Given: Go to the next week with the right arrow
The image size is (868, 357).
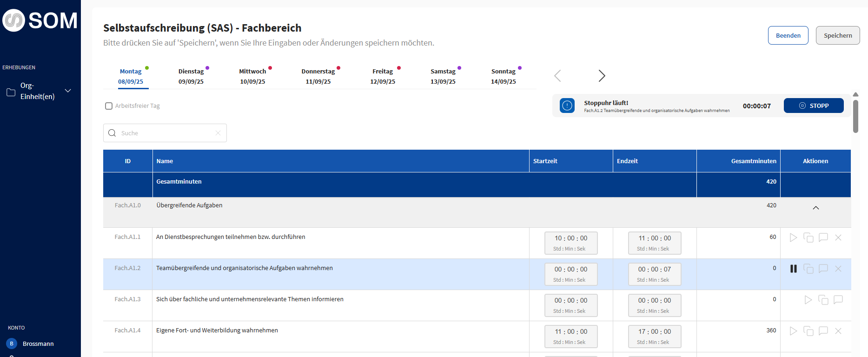Looking at the screenshot, I should [x=602, y=76].
